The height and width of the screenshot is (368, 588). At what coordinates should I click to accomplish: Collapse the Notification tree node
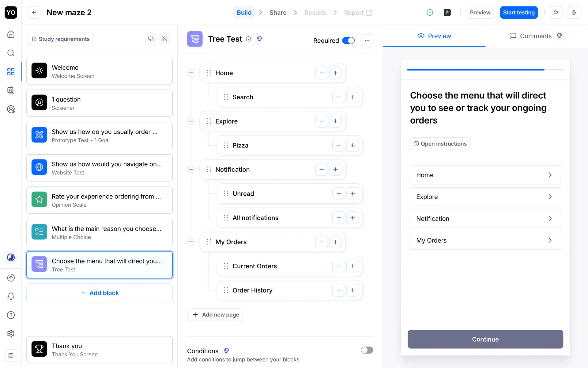[191, 170]
